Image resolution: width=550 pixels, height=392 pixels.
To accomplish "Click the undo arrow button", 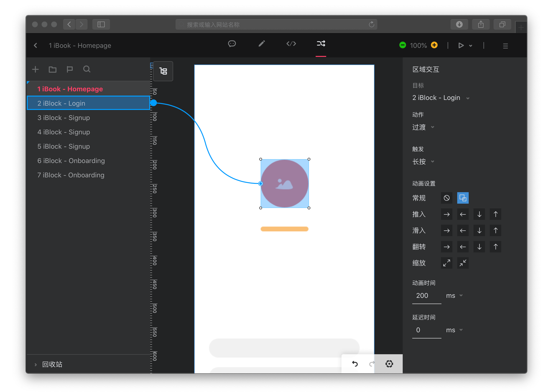I will pyautogui.click(x=355, y=364).
